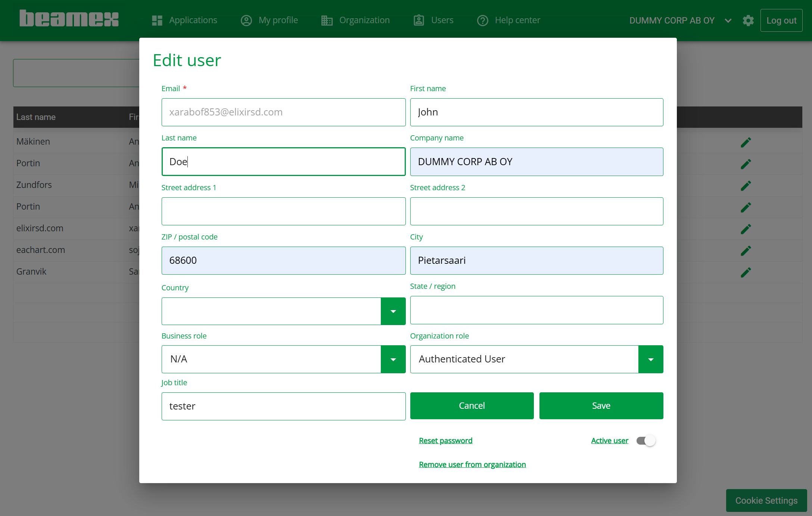This screenshot has width=812, height=516.
Task: Click the edit pencil for Mäkinen row
Action: click(x=746, y=142)
